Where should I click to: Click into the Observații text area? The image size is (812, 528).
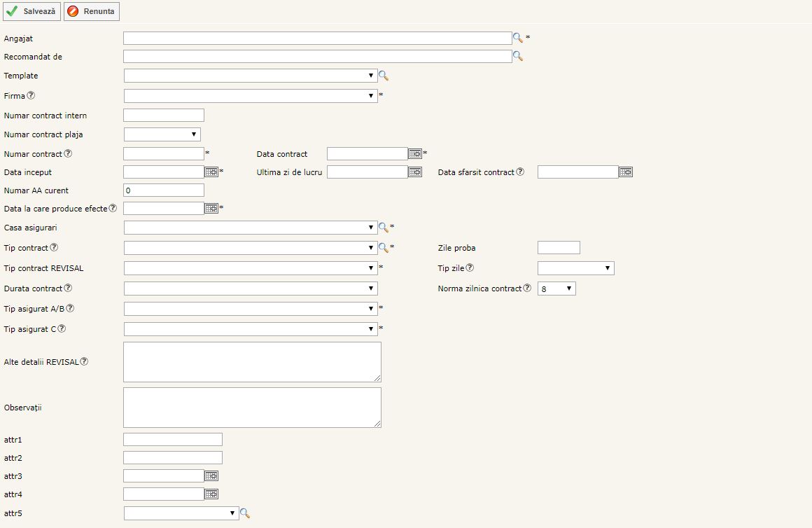click(x=252, y=407)
